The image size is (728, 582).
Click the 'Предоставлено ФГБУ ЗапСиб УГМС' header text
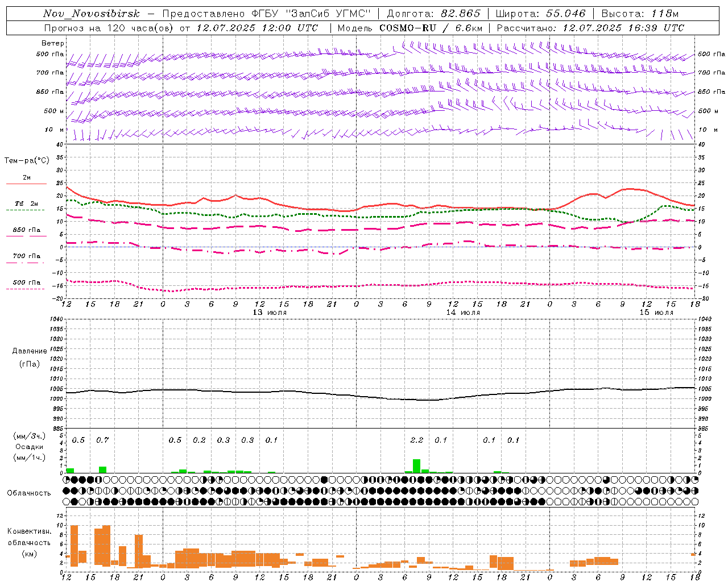coord(267,14)
